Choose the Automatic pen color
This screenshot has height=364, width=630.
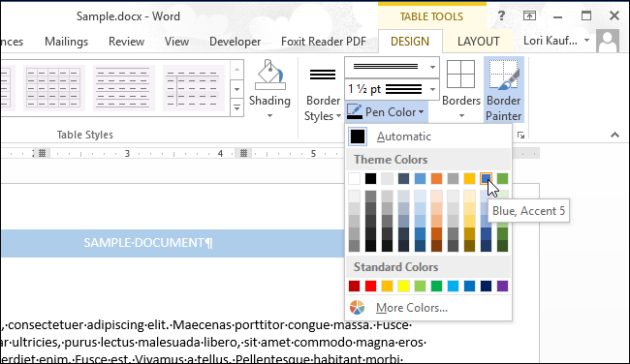[x=428, y=136]
